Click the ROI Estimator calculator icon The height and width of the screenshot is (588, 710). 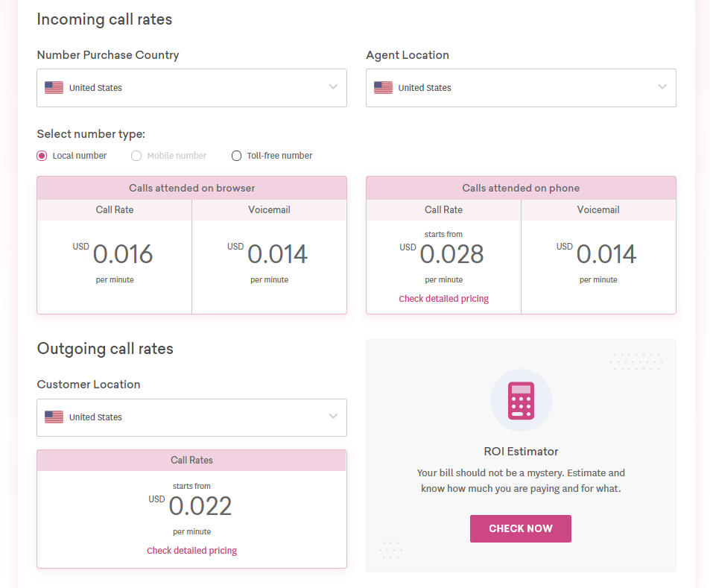click(x=521, y=400)
